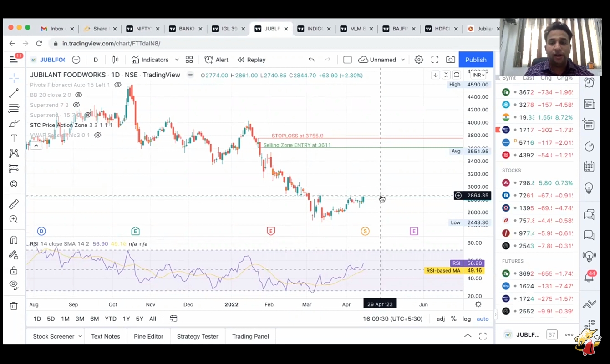Open the calendar panel in right sidebar
Screen dimensions: 610x364
(589, 166)
